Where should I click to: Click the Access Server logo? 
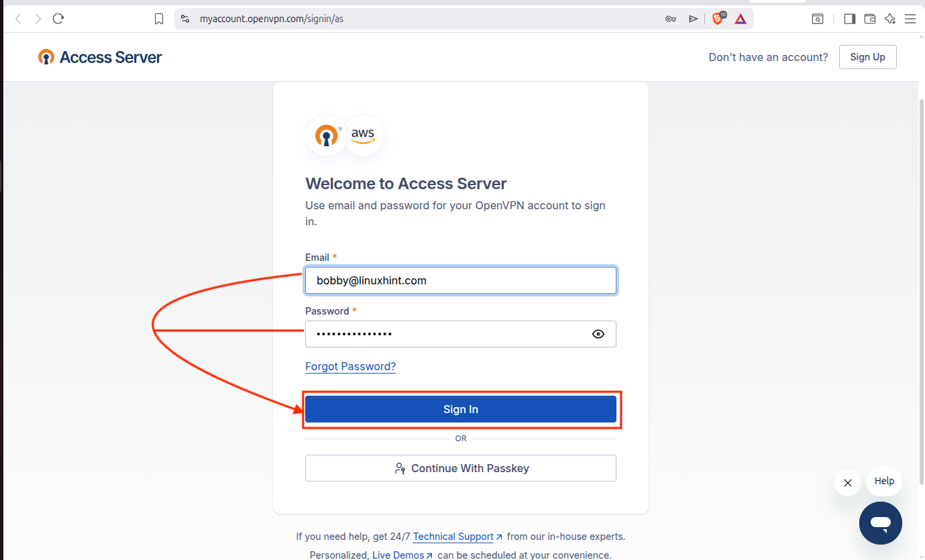pos(100,57)
